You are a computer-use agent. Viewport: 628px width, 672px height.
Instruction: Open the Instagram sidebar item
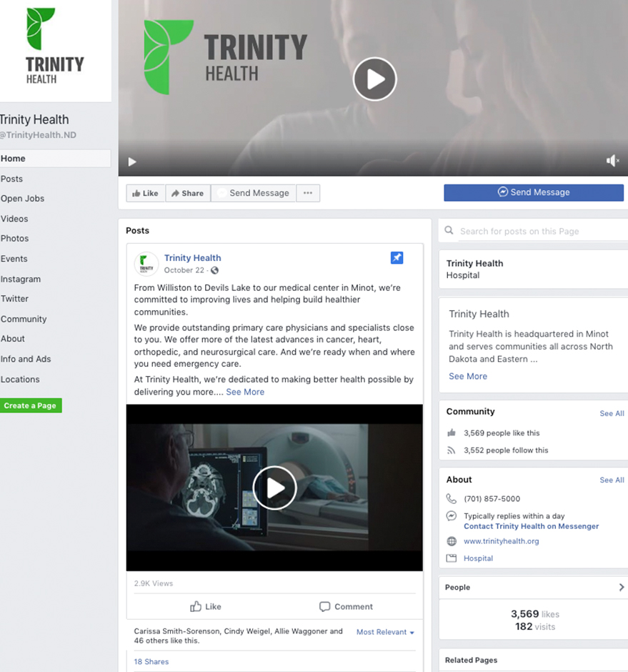[21, 279]
